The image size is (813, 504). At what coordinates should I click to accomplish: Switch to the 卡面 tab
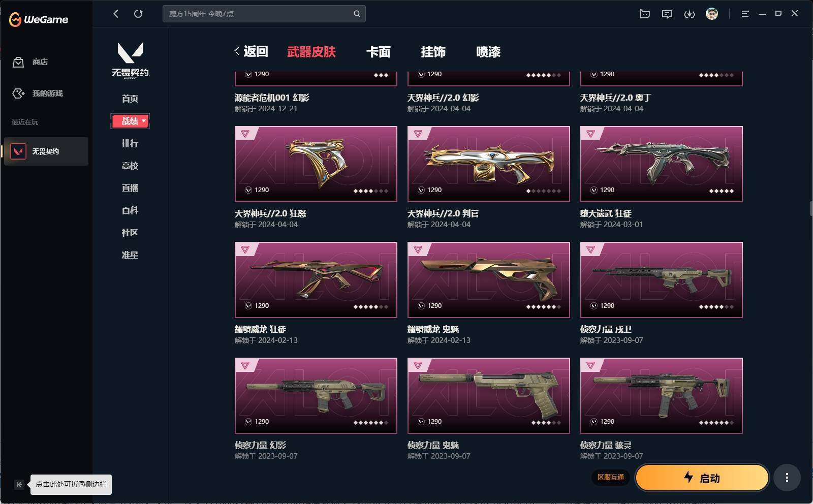tap(379, 51)
